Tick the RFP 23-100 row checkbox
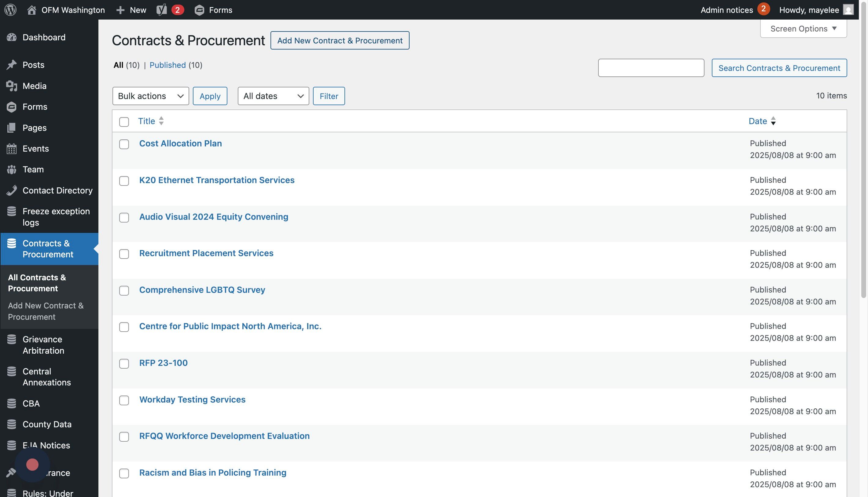This screenshot has width=868, height=497. click(x=124, y=363)
